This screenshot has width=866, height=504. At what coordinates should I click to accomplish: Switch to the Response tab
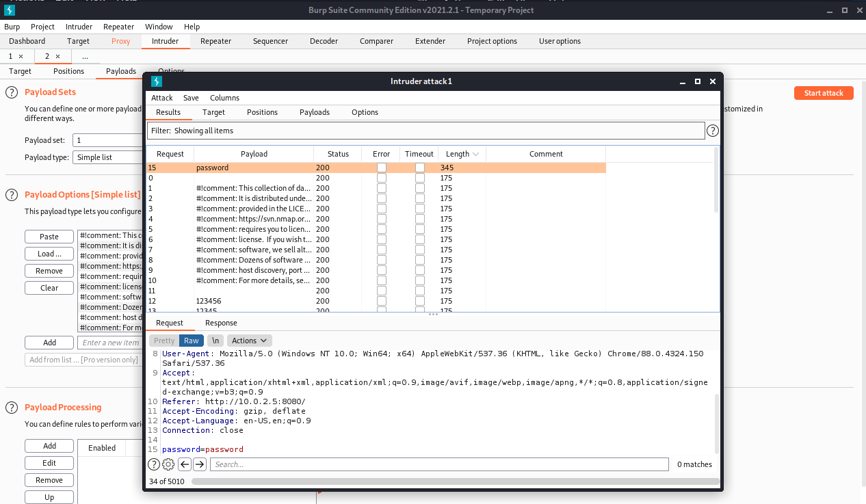tap(221, 323)
